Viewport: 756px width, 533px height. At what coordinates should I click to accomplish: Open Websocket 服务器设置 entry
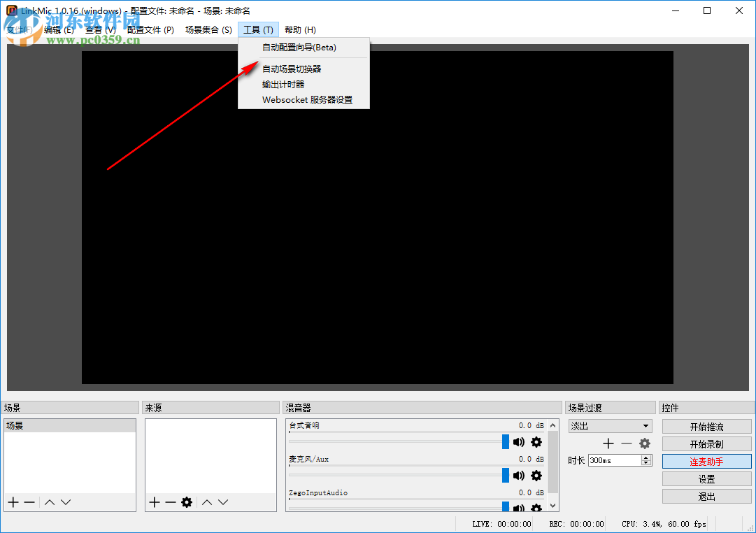tap(304, 100)
